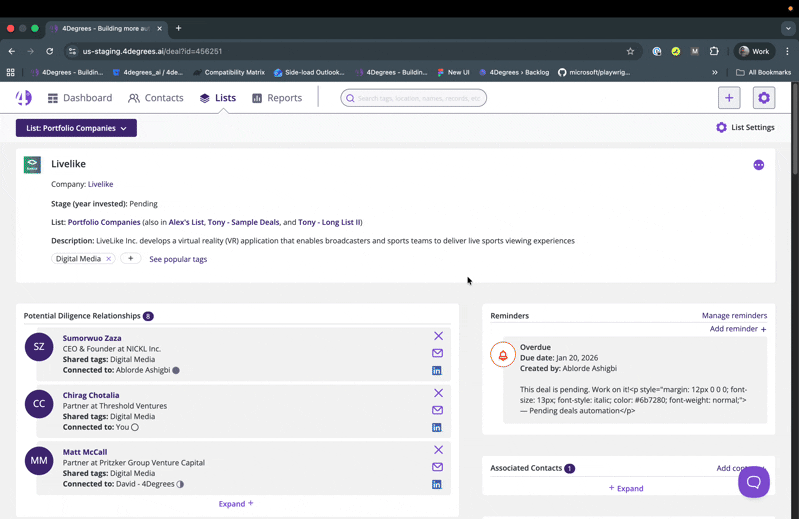Open Matt McCall's LinkedIn icon
Viewport: 799px width, 519px height.
pos(437,484)
